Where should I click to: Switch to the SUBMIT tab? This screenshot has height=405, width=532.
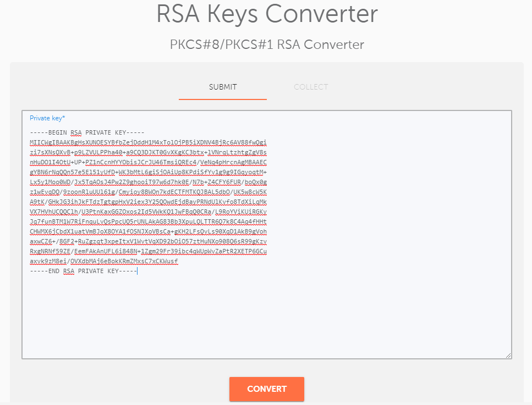click(x=223, y=87)
